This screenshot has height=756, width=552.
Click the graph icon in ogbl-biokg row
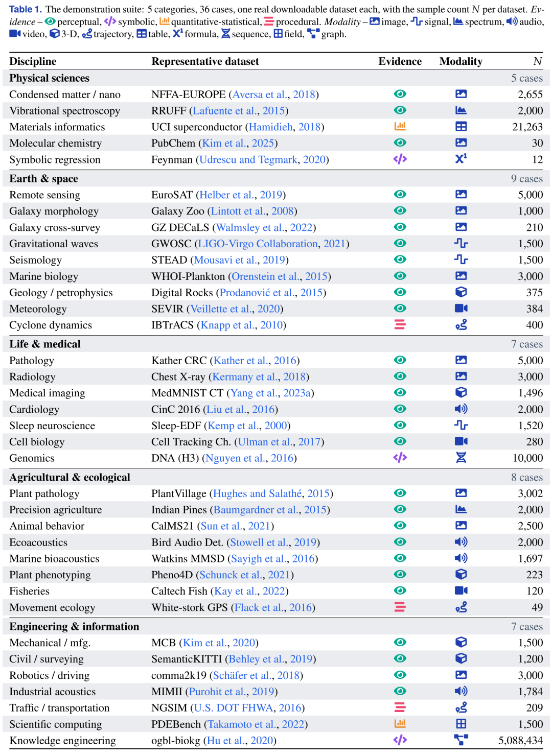point(461,740)
